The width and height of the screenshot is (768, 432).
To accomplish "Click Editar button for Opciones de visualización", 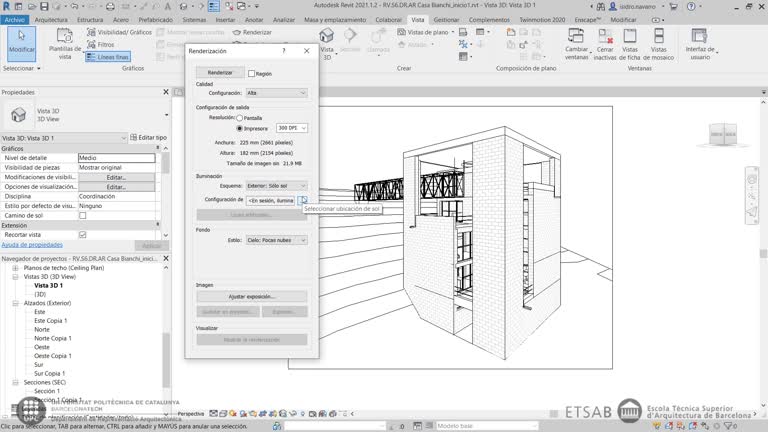I will [117, 187].
